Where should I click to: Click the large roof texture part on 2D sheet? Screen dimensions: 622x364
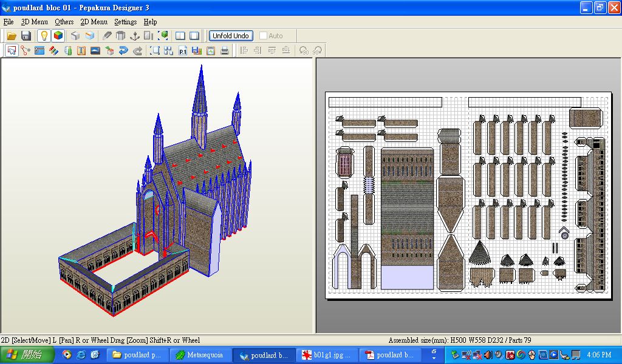pos(408,218)
